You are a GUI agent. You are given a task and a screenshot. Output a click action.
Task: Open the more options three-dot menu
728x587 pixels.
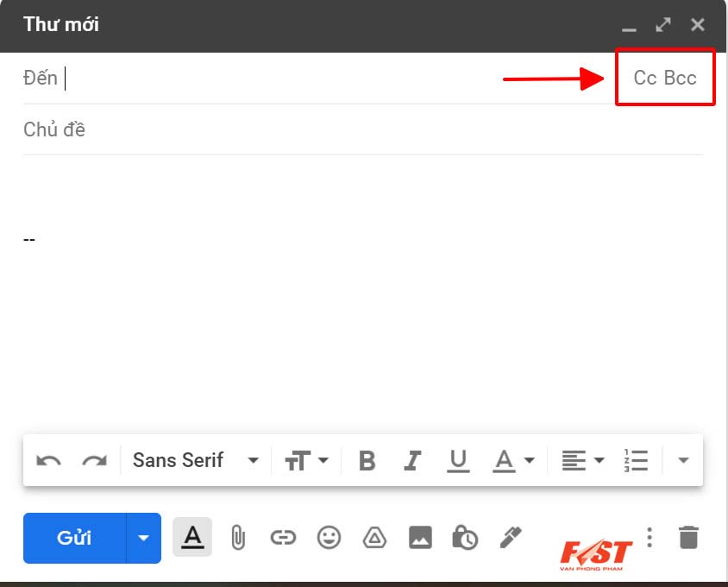(x=650, y=538)
